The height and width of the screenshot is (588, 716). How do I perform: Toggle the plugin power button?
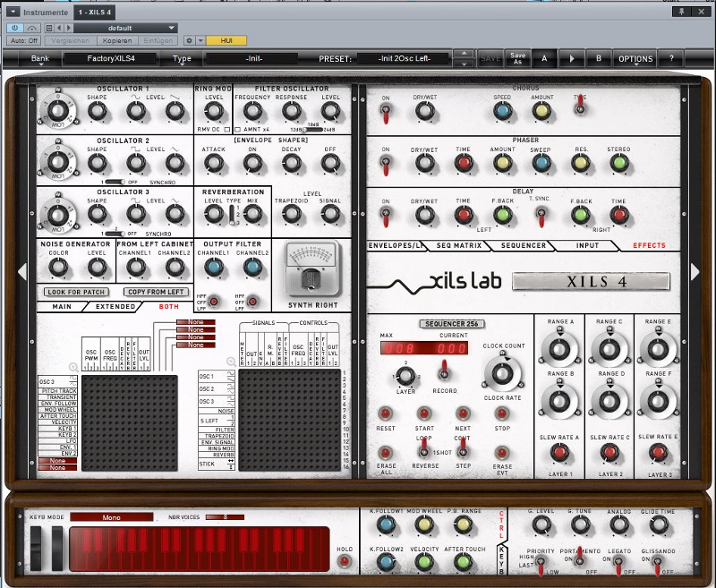pyautogui.click(x=14, y=28)
